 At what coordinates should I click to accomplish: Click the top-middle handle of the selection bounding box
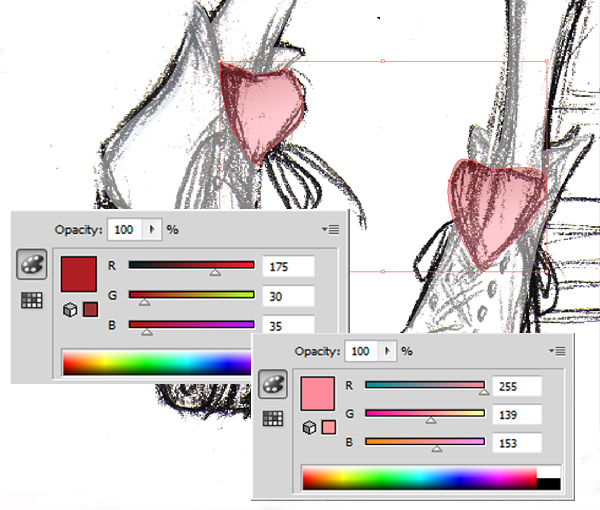(383, 61)
